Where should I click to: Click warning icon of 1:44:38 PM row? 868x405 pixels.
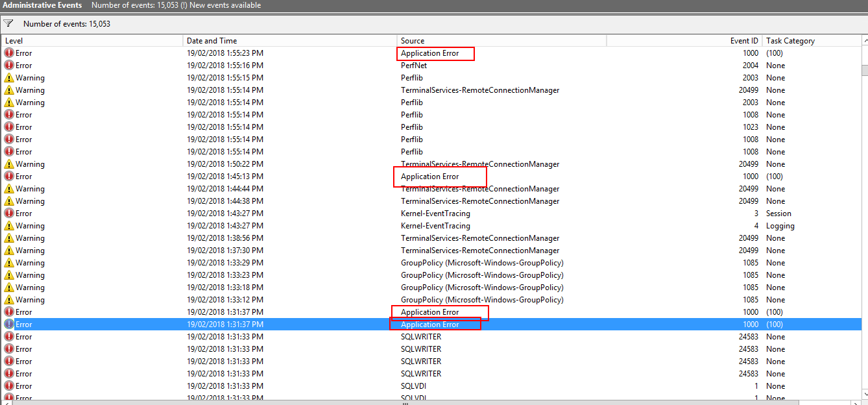point(9,201)
